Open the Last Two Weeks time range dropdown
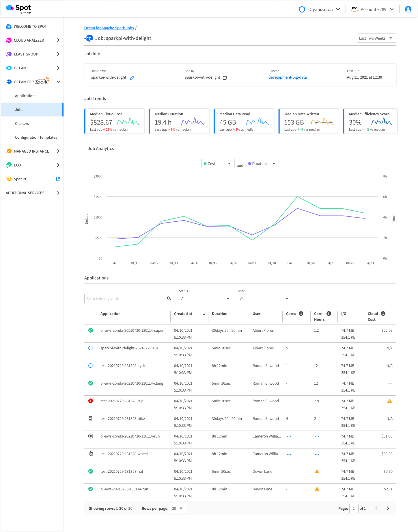Viewport: 418px width, 532px height. coord(376,38)
